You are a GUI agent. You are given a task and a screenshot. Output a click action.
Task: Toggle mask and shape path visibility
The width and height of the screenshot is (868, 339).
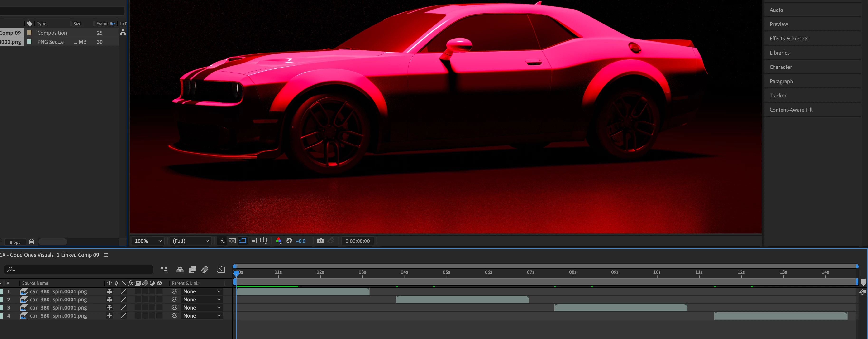pyautogui.click(x=243, y=241)
